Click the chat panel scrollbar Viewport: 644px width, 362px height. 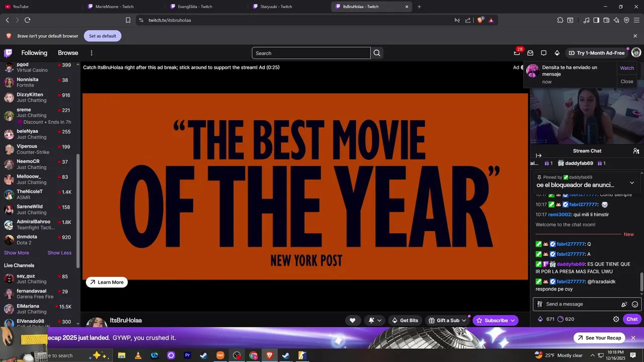coord(641,282)
